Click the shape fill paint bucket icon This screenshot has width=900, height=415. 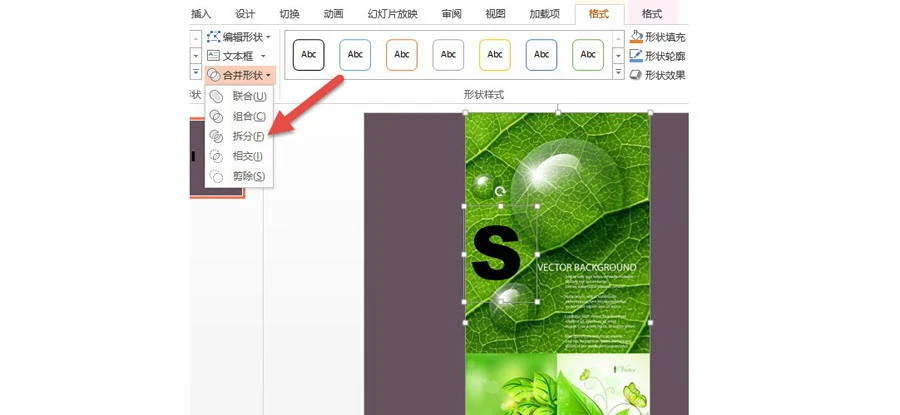pos(636,37)
